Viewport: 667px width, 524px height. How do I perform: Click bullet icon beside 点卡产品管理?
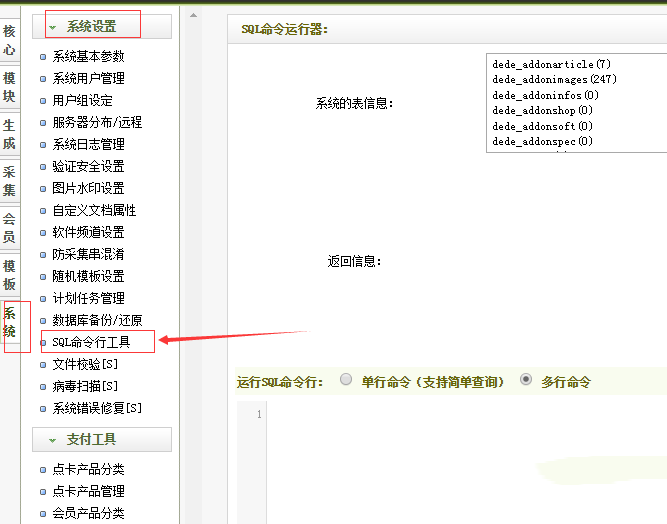click(43, 491)
